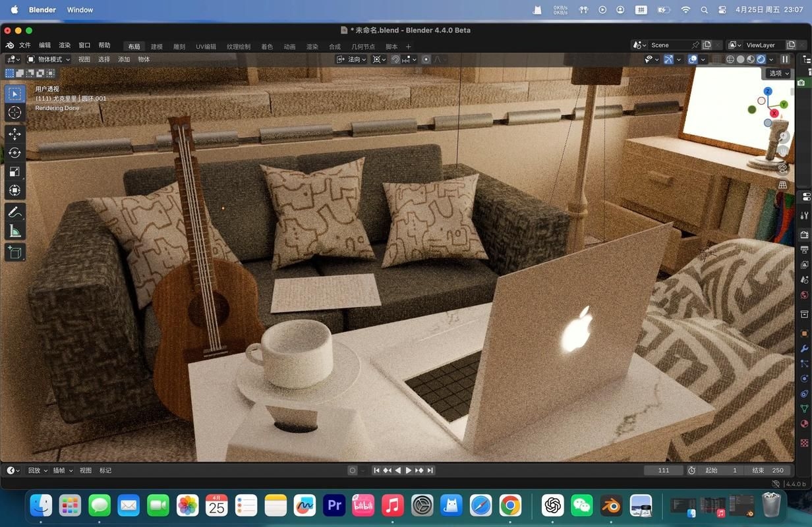Select the 3D Cursor tool
This screenshot has height=527, width=812.
coord(14,113)
